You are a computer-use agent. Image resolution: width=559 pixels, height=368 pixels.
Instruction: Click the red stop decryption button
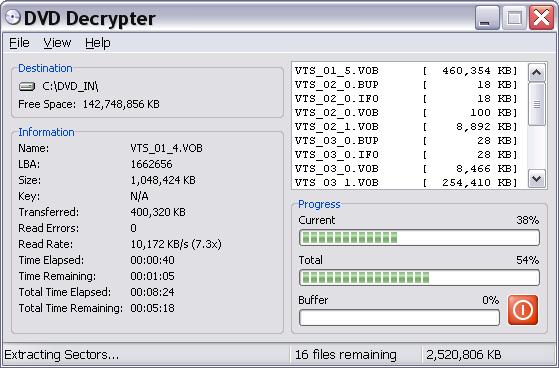click(x=523, y=310)
